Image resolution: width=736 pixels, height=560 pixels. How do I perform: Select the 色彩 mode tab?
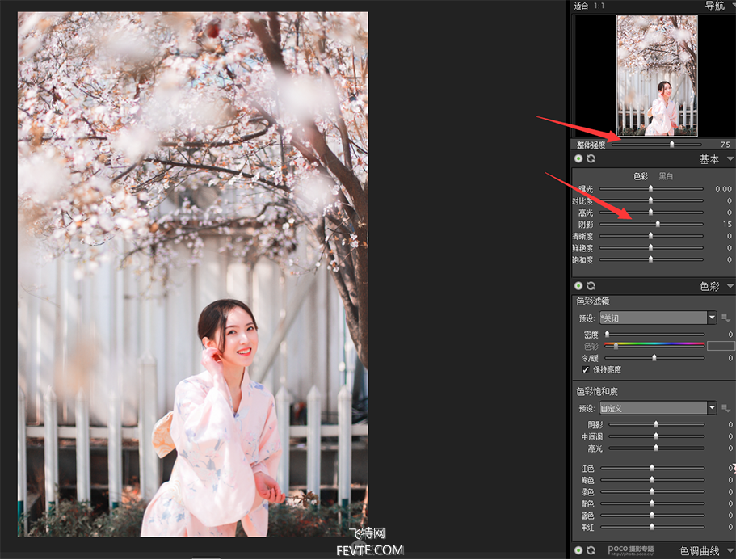640,176
